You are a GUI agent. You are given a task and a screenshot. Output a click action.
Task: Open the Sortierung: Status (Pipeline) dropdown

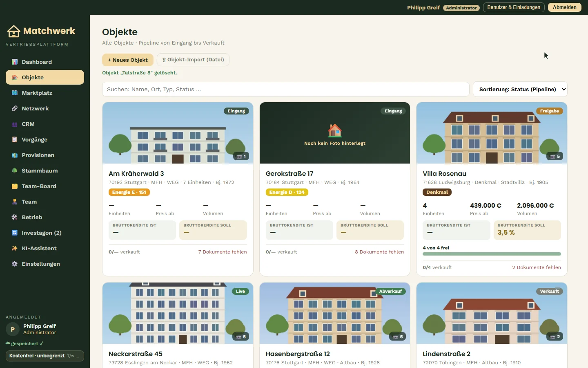click(520, 89)
